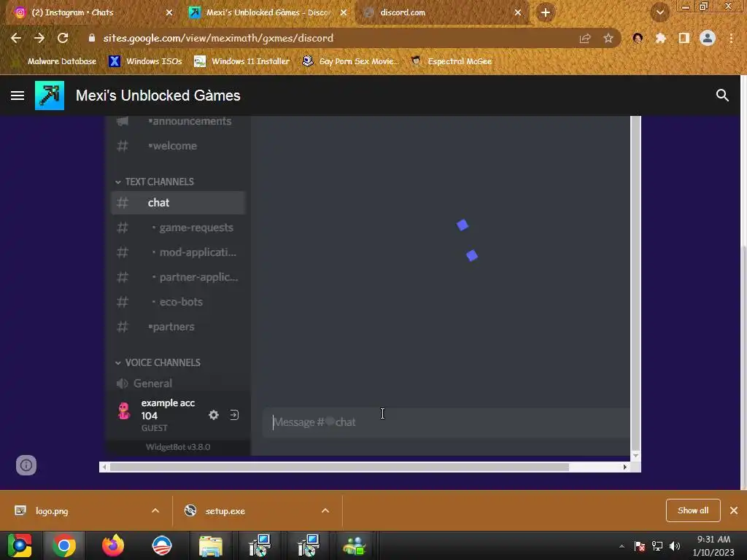Open user settings gear in WidgetBot
This screenshot has height=560, width=747.
pos(214,415)
